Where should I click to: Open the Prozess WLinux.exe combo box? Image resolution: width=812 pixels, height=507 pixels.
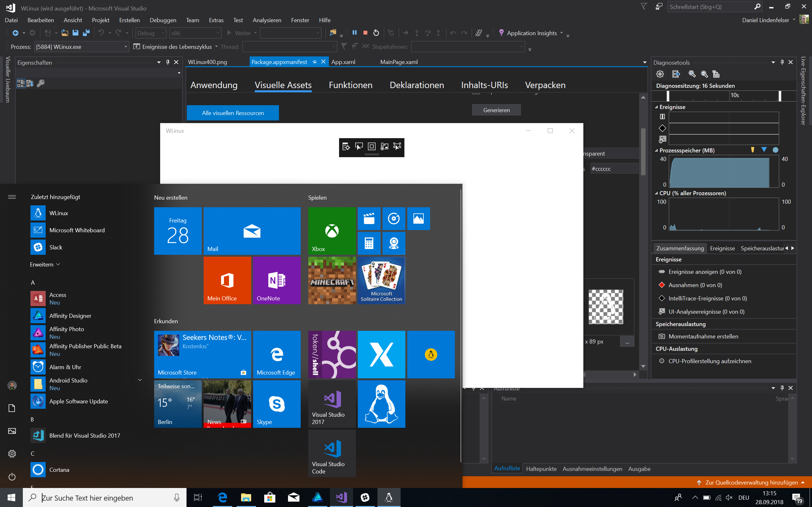point(82,47)
